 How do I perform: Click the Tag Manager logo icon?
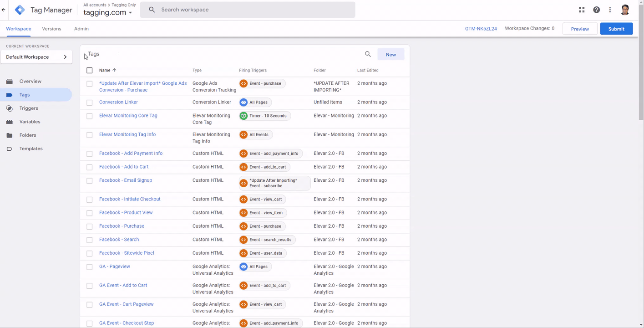pos(20,10)
